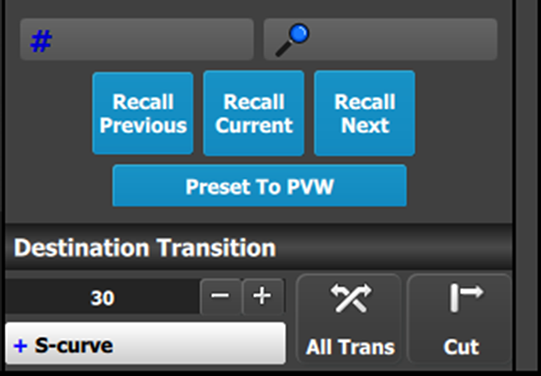
Task: Send preset to PVW
Action: (x=259, y=186)
